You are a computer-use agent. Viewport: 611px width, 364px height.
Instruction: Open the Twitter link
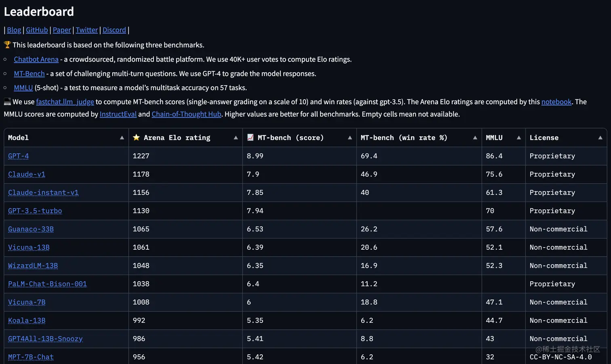(87, 30)
